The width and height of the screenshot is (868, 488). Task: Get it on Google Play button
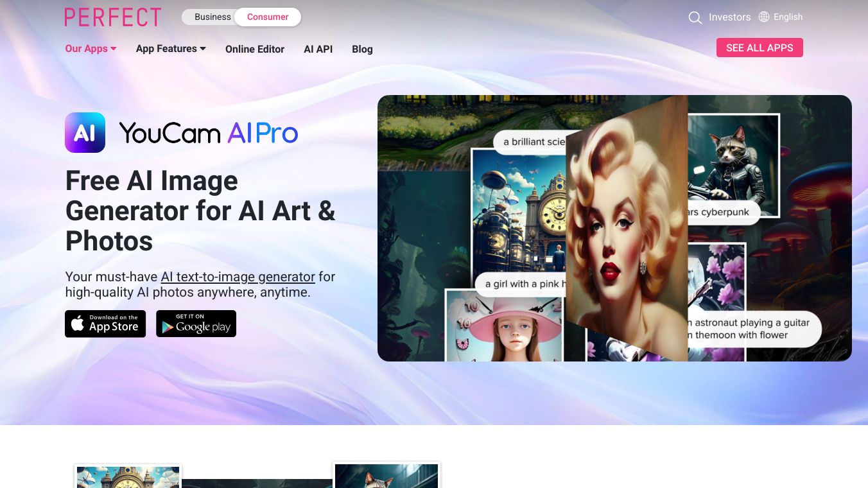coord(196,324)
